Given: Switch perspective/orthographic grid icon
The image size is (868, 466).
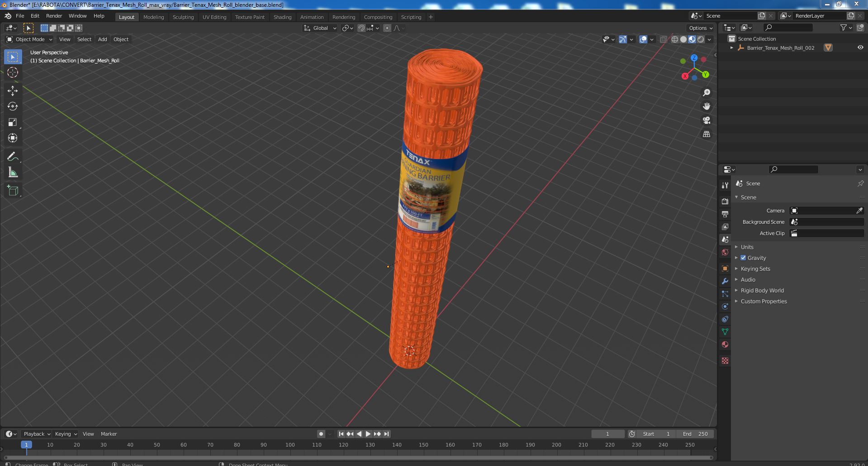Looking at the screenshot, I should point(707,134).
